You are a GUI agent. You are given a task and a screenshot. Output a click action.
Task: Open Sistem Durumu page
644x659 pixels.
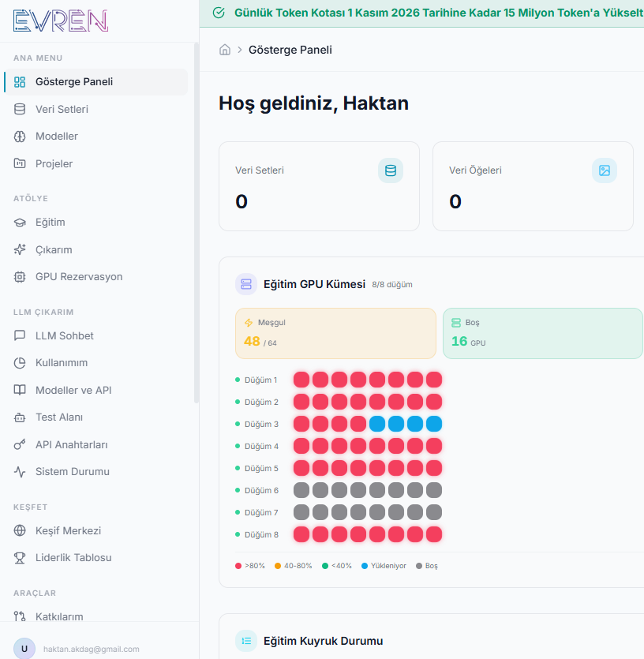96,471
